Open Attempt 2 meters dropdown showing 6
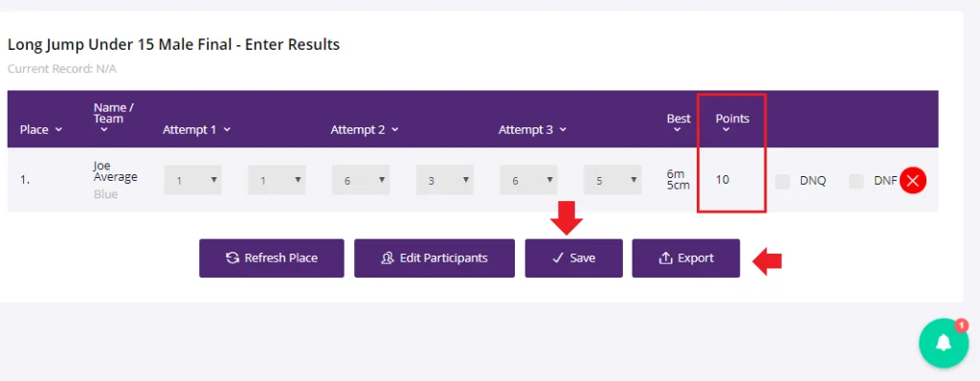The image size is (980, 381). [x=361, y=180]
